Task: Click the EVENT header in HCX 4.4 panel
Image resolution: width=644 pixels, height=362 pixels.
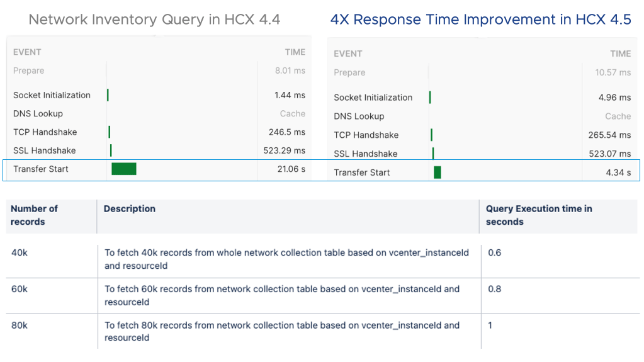Action: coord(27,53)
